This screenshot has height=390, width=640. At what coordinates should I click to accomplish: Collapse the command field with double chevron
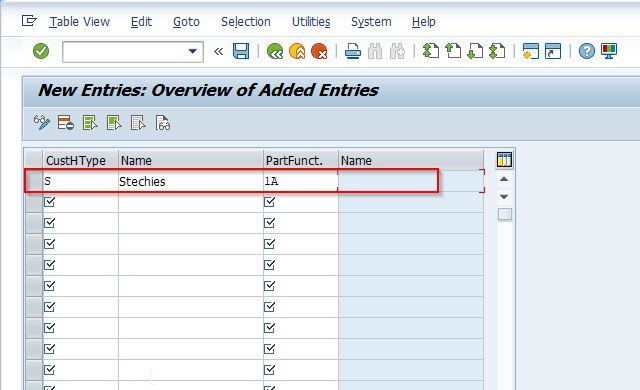219,51
